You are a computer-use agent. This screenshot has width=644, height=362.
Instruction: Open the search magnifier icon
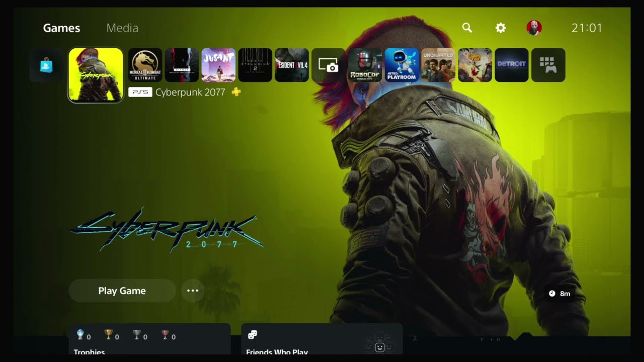click(x=467, y=28)
